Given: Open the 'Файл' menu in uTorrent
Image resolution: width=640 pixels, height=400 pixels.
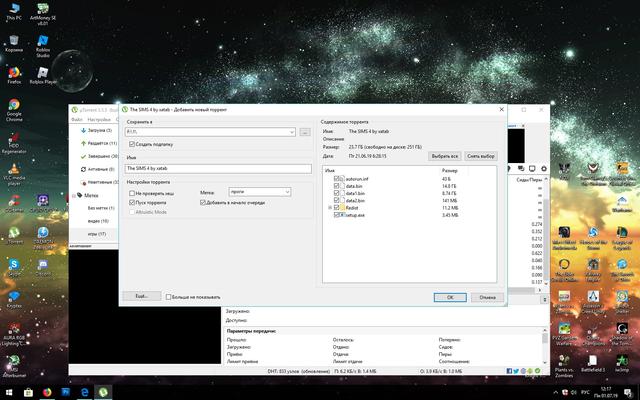Looking at the screenshot, I should 76,119.
